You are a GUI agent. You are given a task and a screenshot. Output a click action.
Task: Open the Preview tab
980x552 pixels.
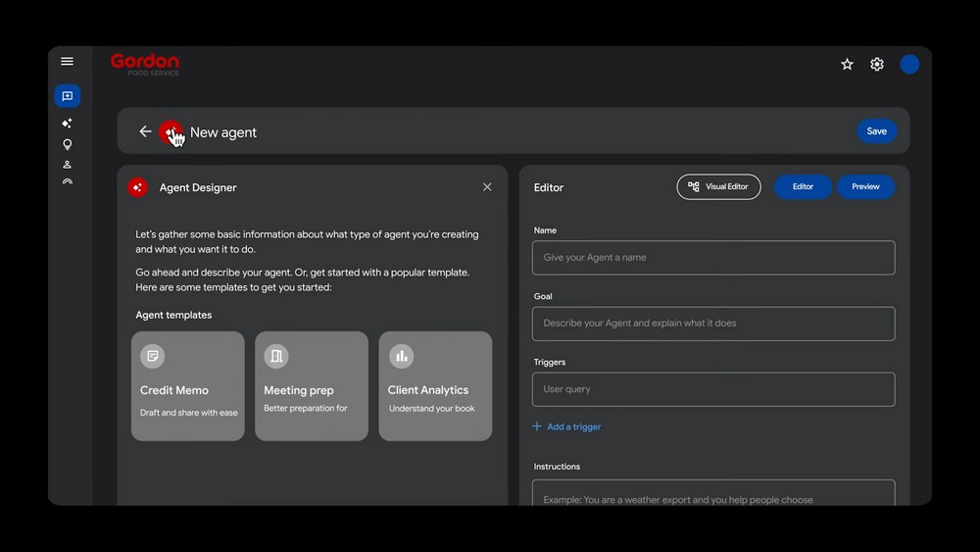click(865, 187)
